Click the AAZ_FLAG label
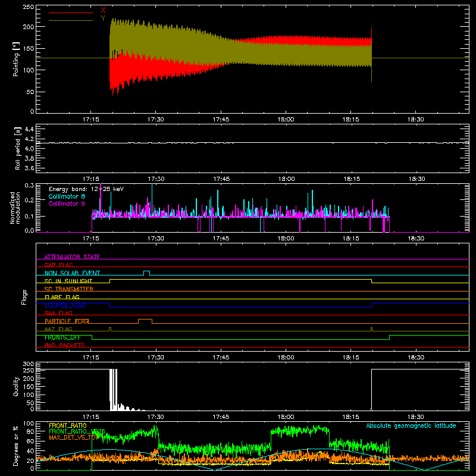 [58, 329]
